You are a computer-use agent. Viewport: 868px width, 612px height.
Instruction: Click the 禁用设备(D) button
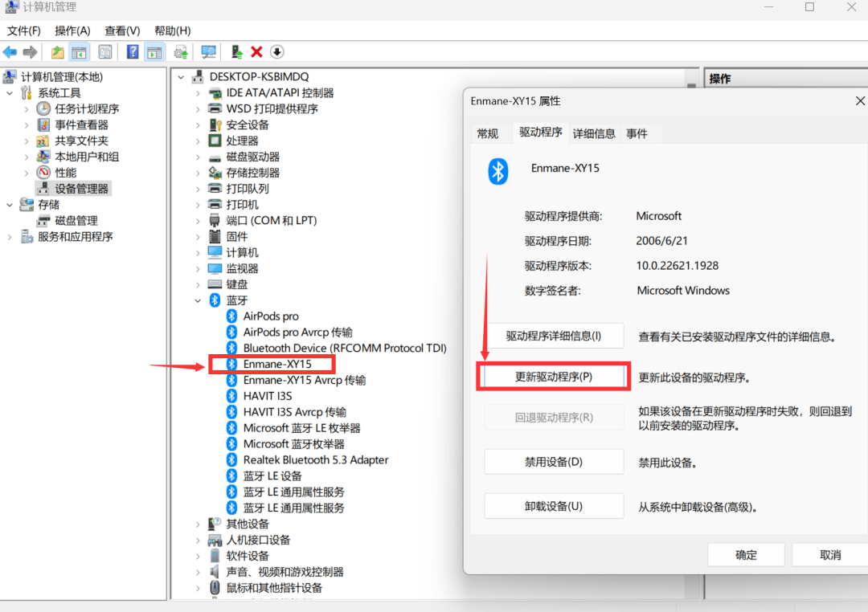pyautogui.click(x=553, y=461)
